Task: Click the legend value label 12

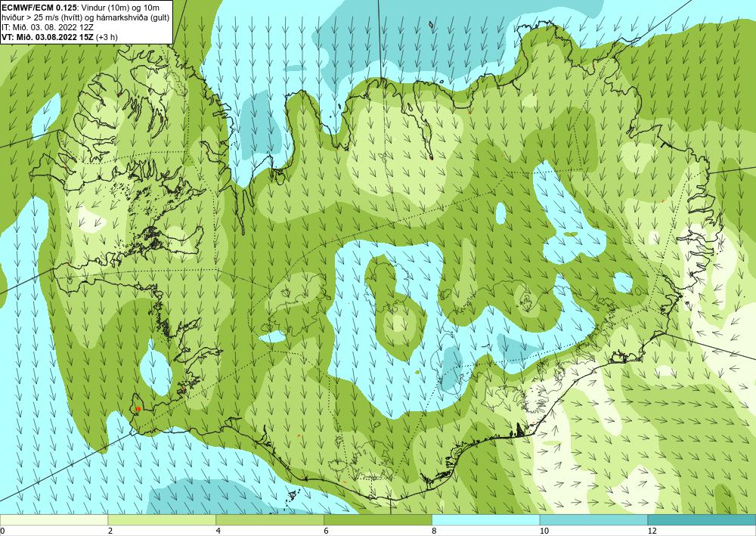Action: pyautogui.click(x=652, y=531)
